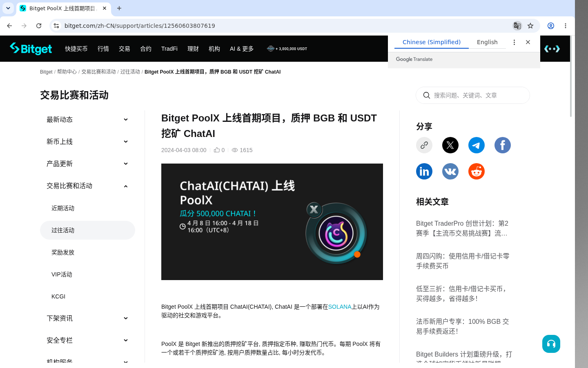The width and height of the screenshot is (588, 368).
Task: Open a new browser tab
Action: (x=119, y=8)
